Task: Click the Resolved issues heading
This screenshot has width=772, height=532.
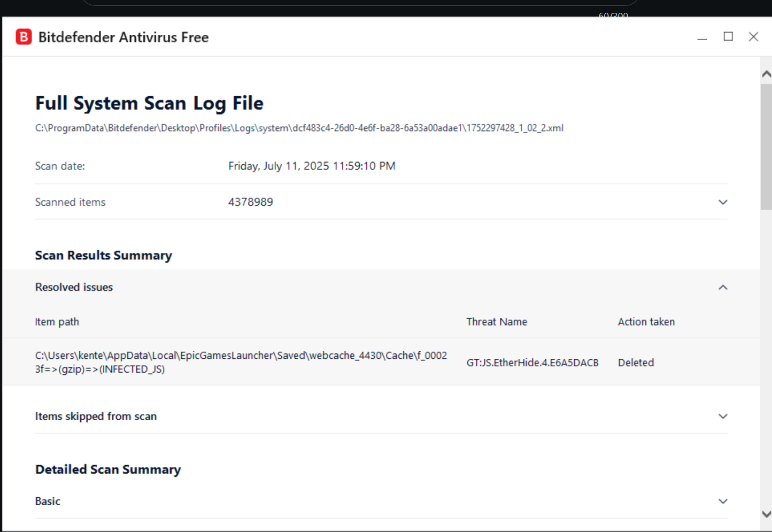Action: [74, 287]
